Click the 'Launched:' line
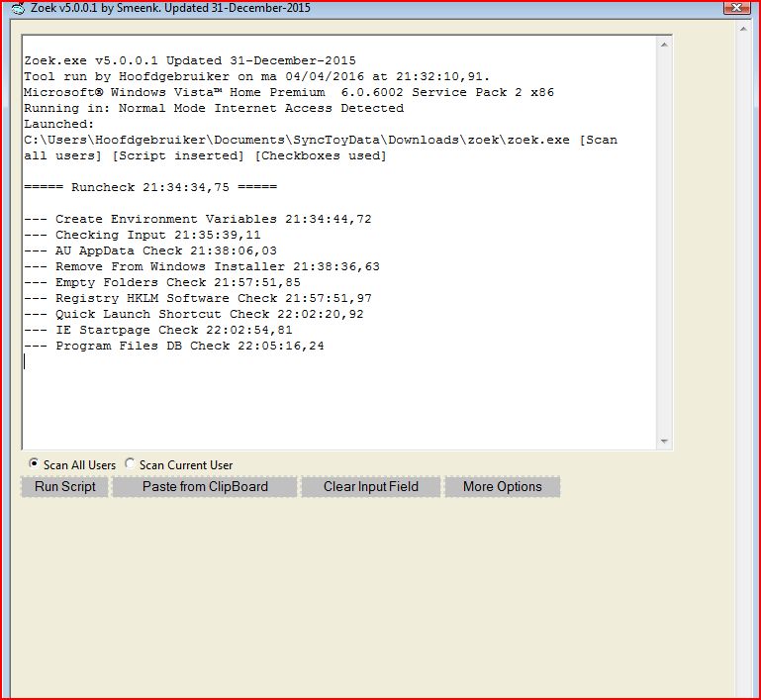Screen dimensions: 761x700 coord(58,125)
